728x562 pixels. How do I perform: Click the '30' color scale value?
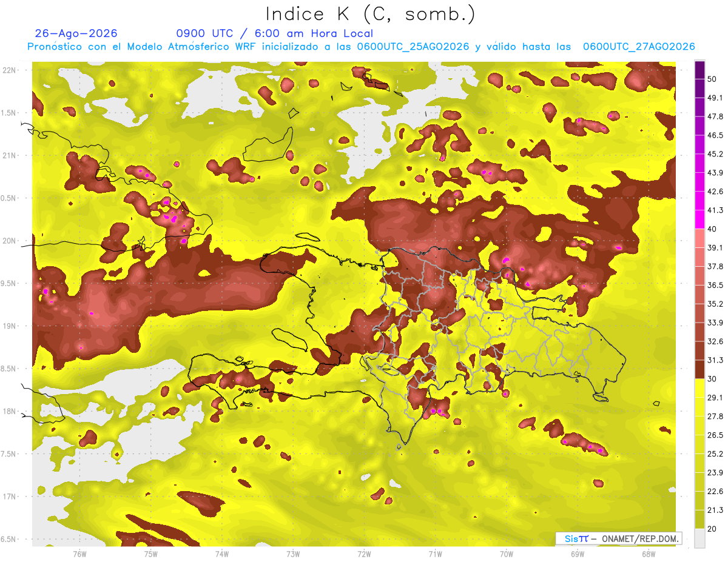click(x=712, y=379)
